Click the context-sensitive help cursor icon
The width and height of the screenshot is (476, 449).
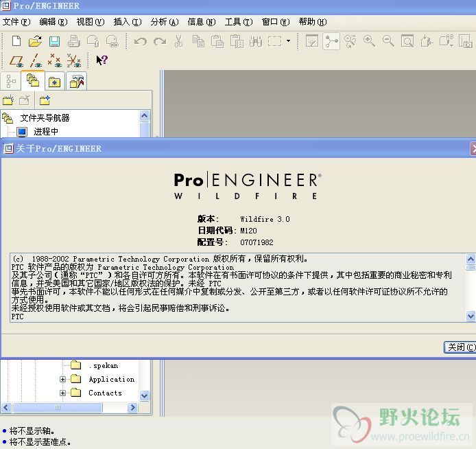pos(102,60)
